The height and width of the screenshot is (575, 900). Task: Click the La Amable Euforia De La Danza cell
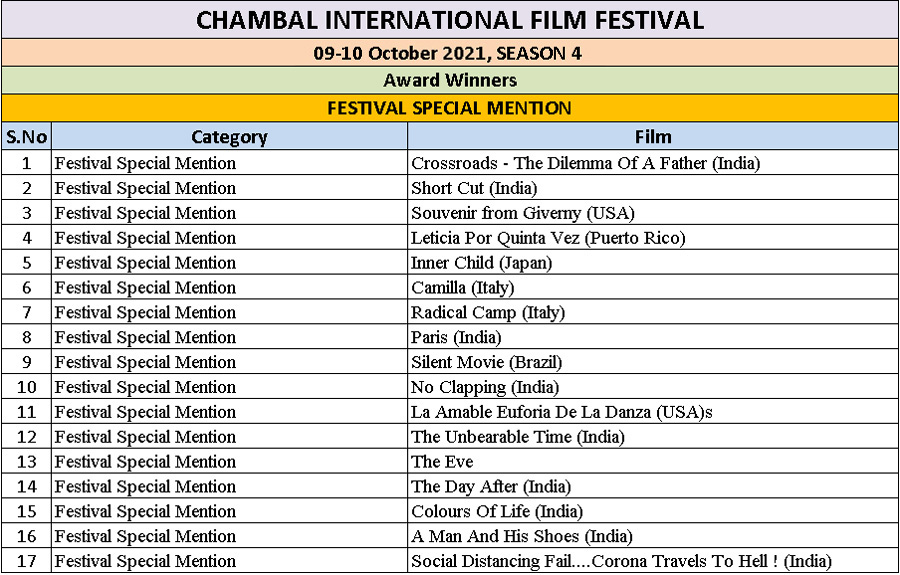point(653,411)
